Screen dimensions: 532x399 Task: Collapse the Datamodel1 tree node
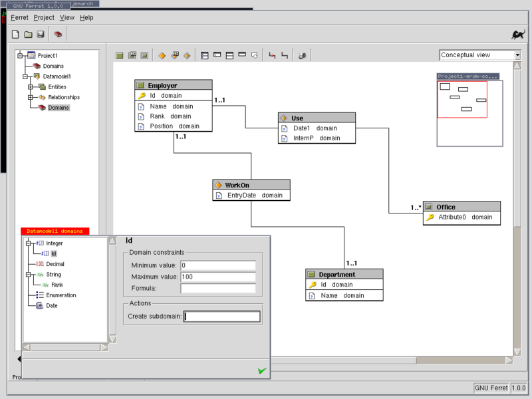click(25, 76)
